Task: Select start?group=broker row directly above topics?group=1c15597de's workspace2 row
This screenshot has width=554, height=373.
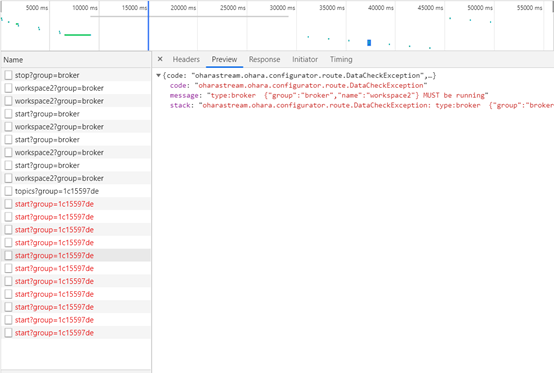Action: click(x=76, y=165)
